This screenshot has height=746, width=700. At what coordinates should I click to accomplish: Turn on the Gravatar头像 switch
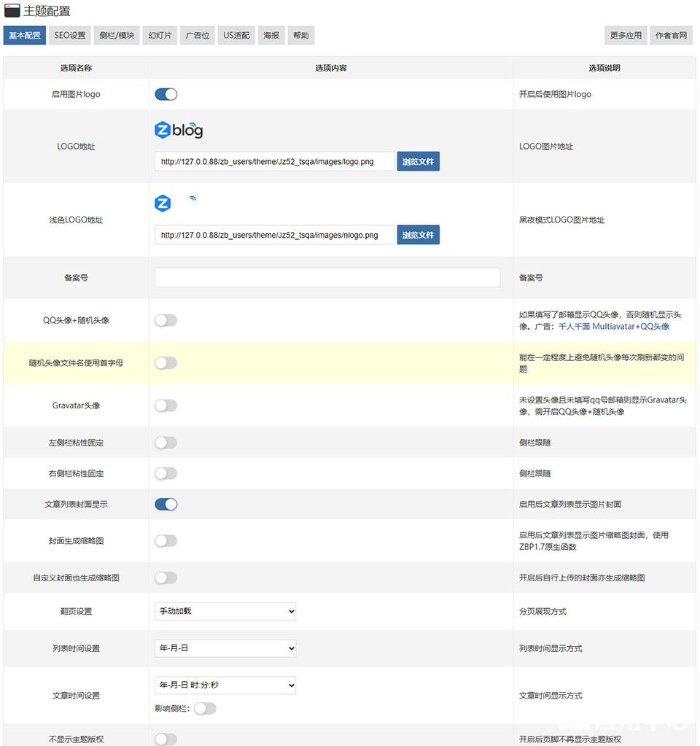click(x=166, y=405)
